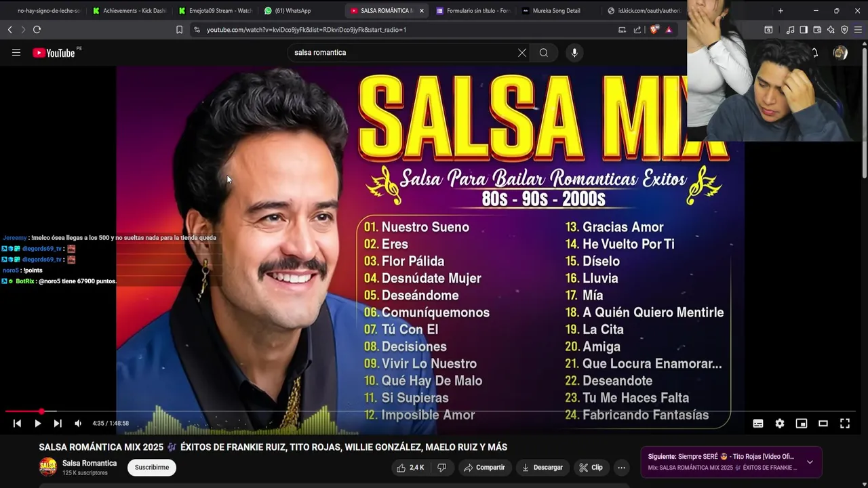Image resolution: width=868 pixels, height=488 pixels.
Task: Toggle theater mode view
Action: click(x=823, y=424)
